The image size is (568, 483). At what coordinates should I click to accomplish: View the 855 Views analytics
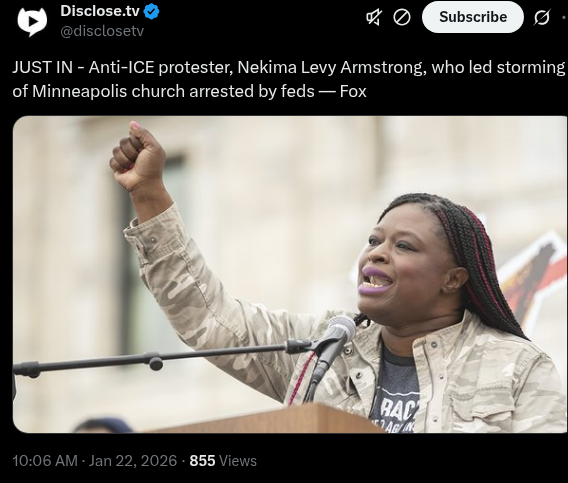(223, 461)
